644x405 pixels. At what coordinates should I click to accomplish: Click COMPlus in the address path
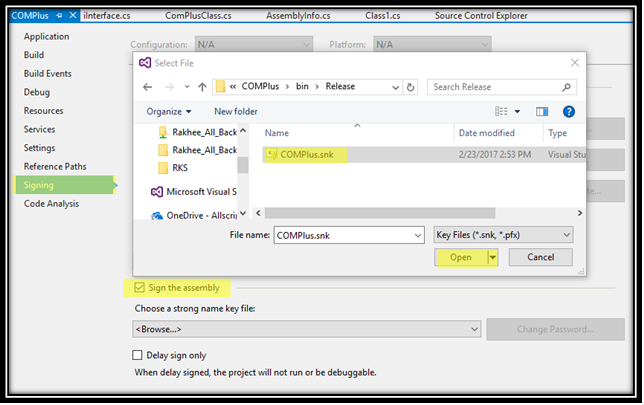click(x=260, y=86)
